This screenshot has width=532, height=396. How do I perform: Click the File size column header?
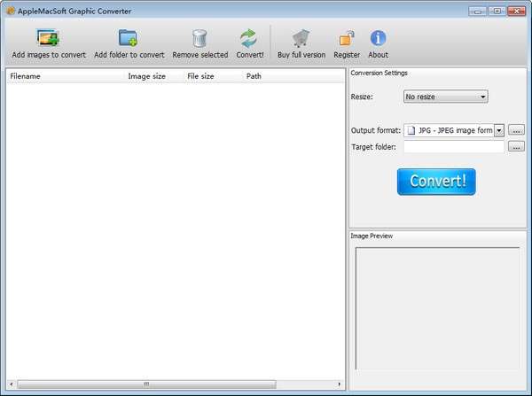(x=200, y=76)
